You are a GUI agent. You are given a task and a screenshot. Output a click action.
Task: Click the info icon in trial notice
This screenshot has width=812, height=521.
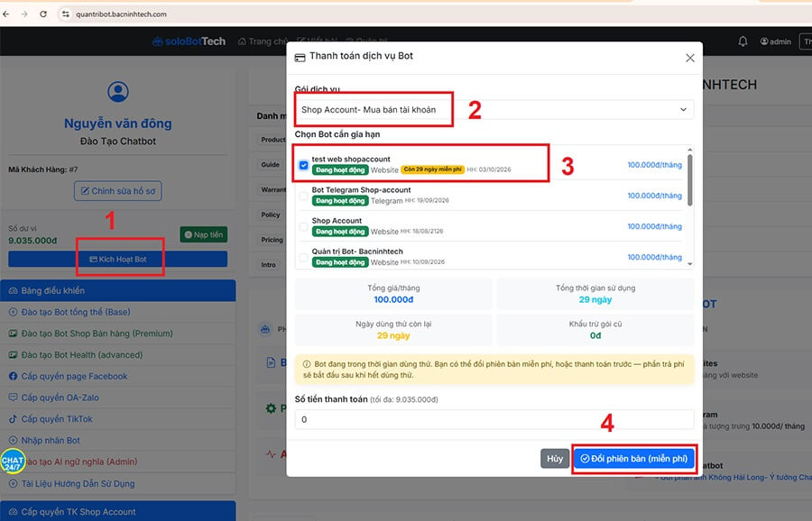[307, 364]
